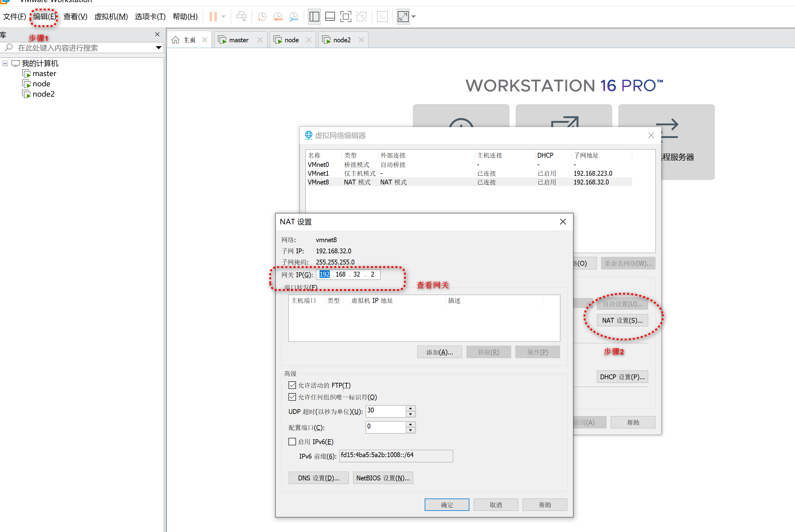Increase 配置端口 with up stepper arrow

click(x=411, y=425)
